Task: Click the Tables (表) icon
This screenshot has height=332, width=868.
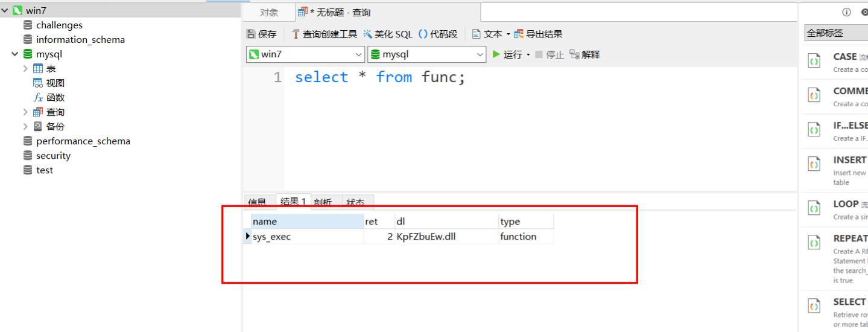Action: 38,69
